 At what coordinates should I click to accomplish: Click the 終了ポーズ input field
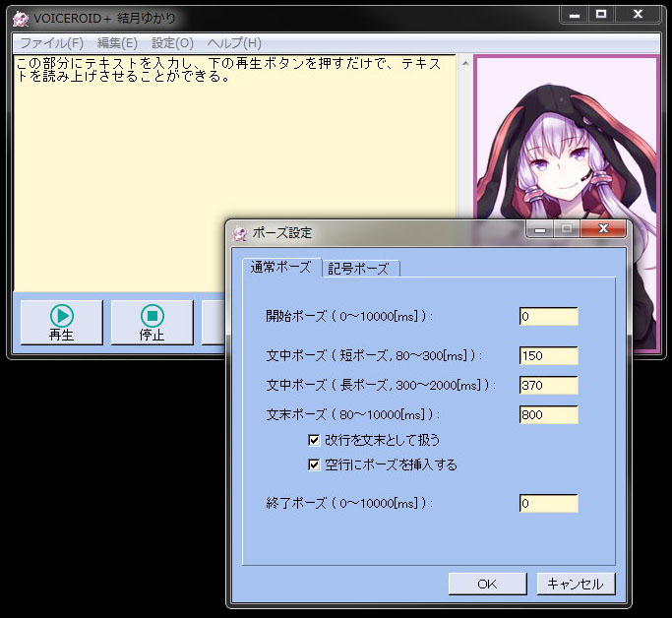pyautogui.click(x=549, y=503)
